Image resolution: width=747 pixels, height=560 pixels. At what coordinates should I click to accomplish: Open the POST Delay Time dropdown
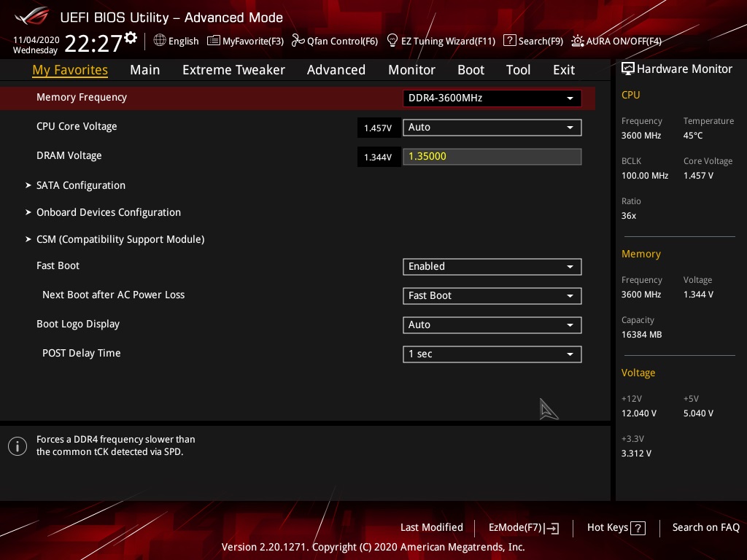point(492,354)
